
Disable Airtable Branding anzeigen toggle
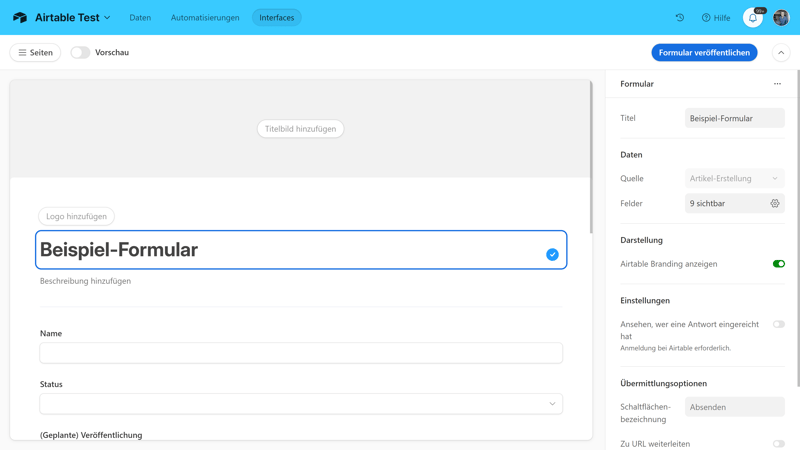click(778, 264)
